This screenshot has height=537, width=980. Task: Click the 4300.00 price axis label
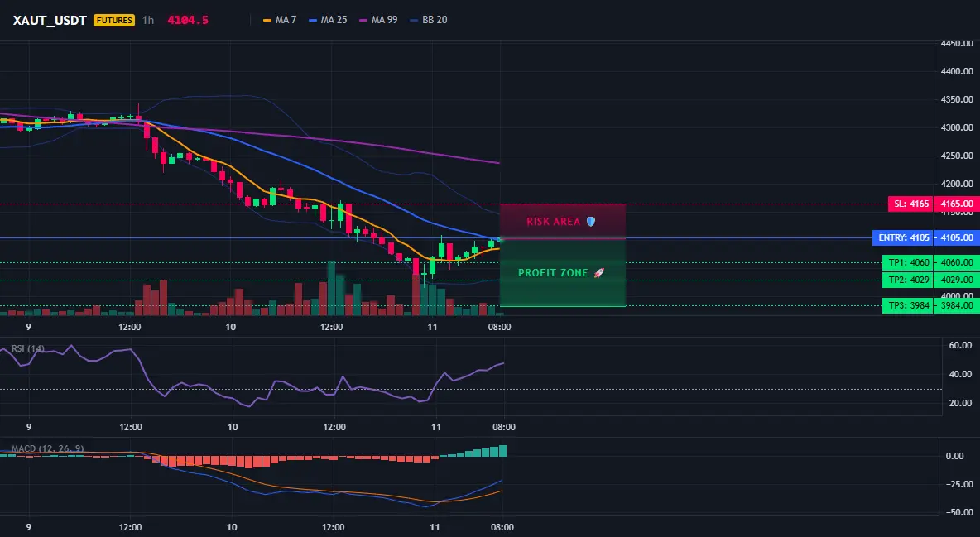pyautogui.click(x=957, y=127)
